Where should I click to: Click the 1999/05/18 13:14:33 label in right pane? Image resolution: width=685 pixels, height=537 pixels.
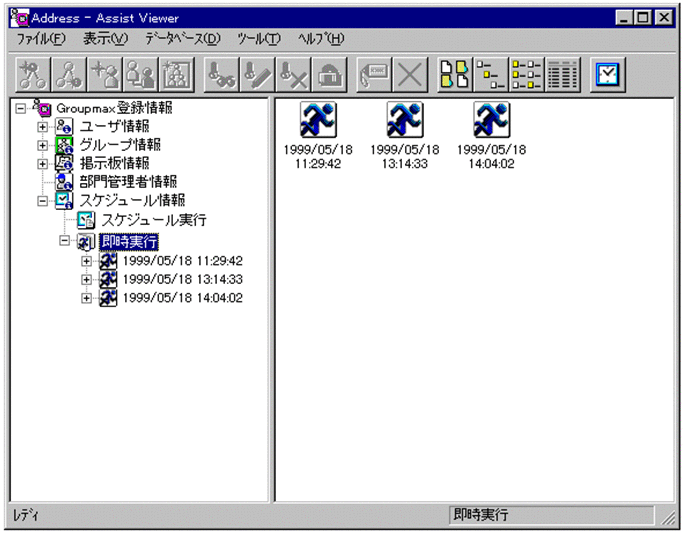[405, 156]
